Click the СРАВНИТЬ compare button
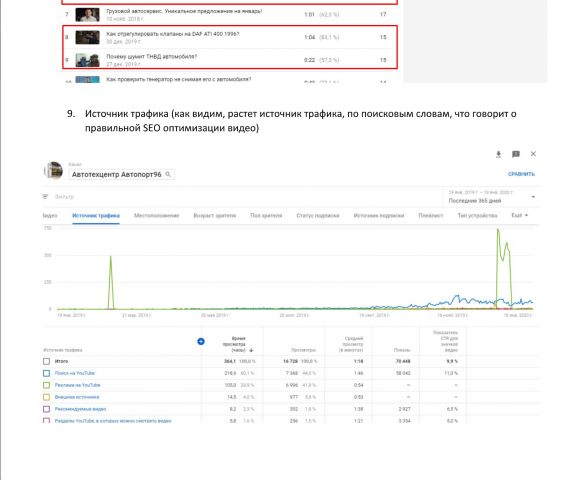The height and width of the screenshot is (480, 579). tap(521, 174)
